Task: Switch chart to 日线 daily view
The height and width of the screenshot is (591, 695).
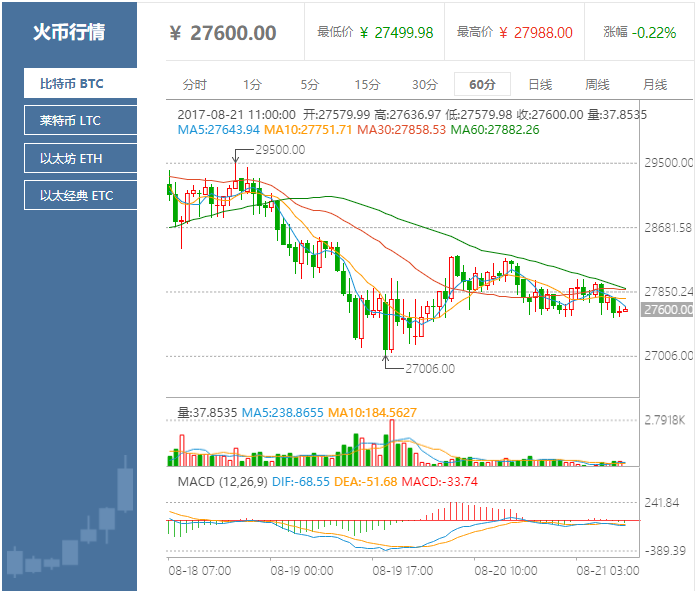Action: click(x=540, y=84)
